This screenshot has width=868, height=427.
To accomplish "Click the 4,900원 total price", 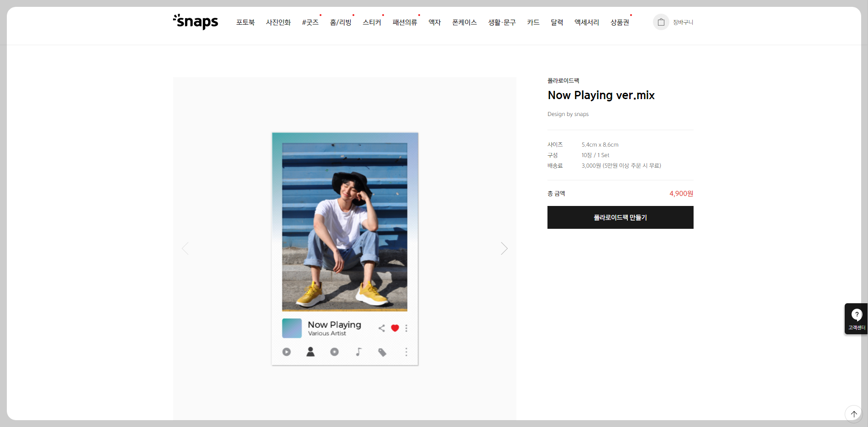I will point(681,194).
